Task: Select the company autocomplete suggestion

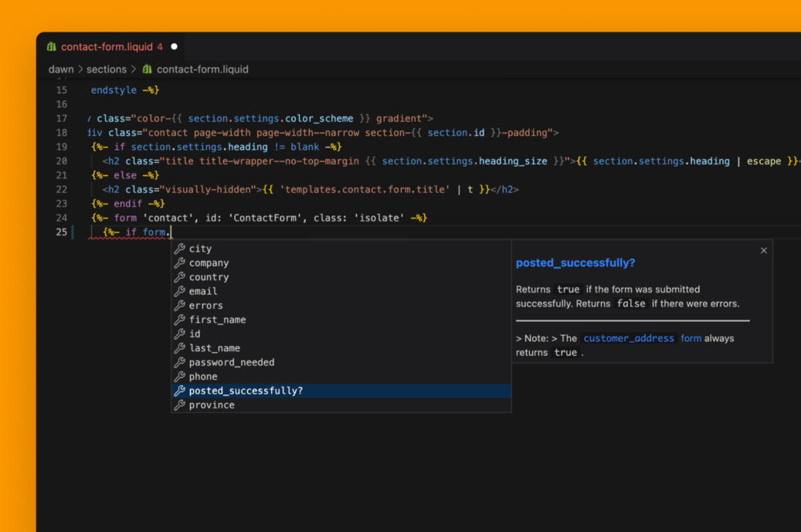Action: [x=209, y=263]
